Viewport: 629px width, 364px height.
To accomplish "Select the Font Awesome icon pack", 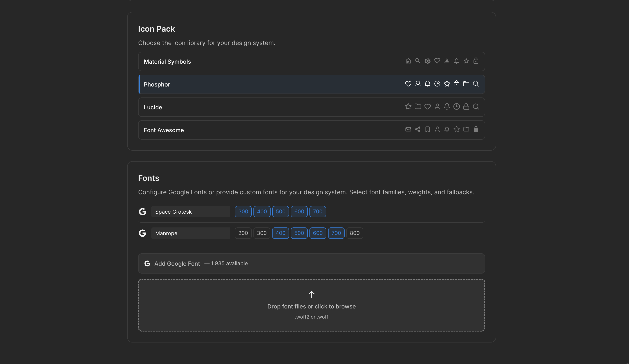I will (275, 130).
